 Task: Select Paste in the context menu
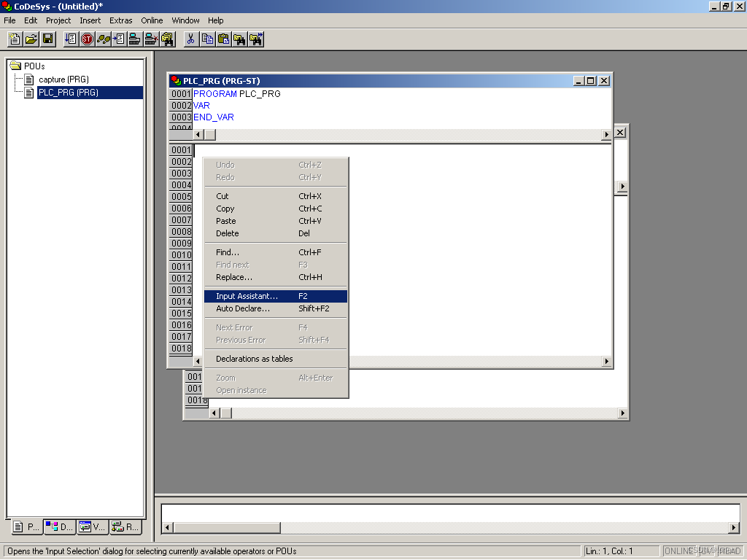(275, 221)
